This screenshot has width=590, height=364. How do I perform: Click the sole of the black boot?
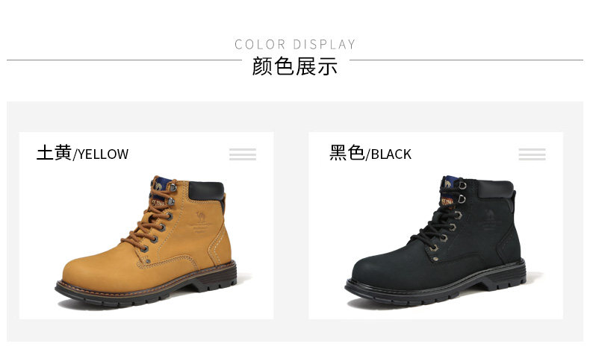click(435, 287)
